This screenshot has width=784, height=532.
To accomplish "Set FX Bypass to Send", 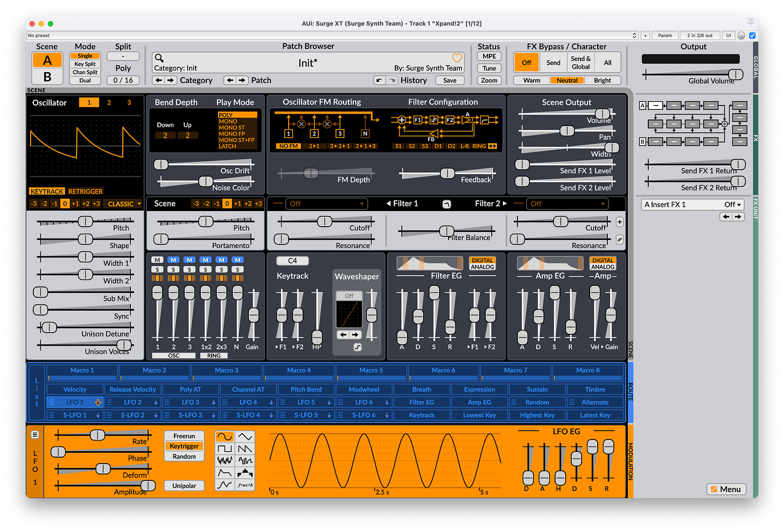I will [x=554, y=62].
